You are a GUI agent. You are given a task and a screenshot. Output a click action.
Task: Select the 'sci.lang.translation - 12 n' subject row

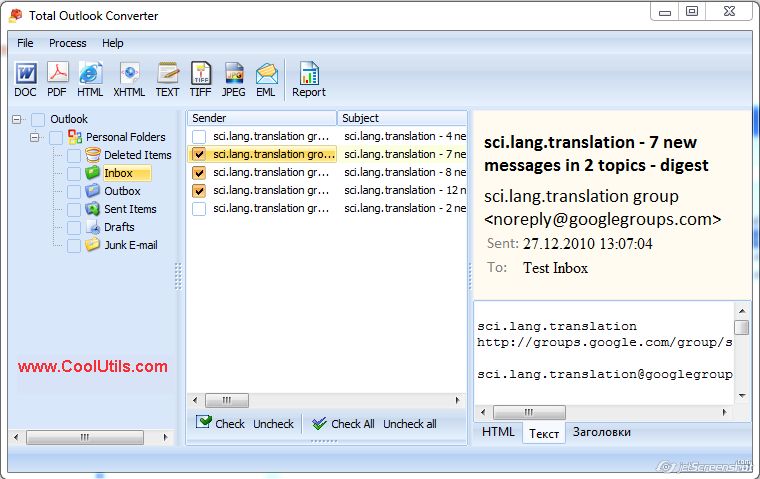point(405,191)
